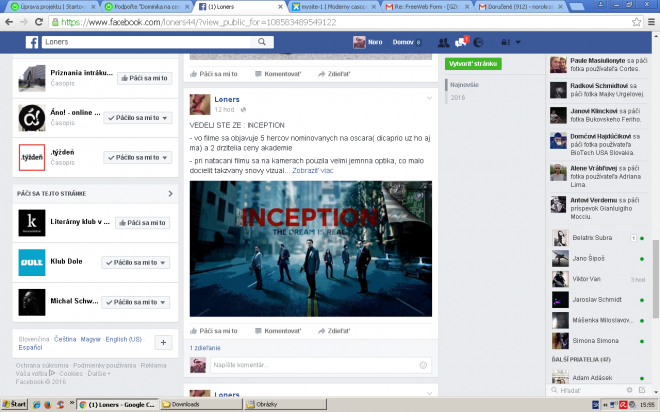660x412 pixels.
Task: Go to Domov home link
Action: coord(403,42)
